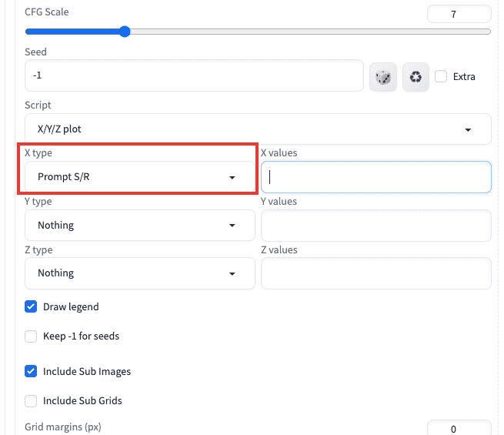Screen dimensions: 504x435
Task: Focus the Seed input field
Action: pos(194,76)
